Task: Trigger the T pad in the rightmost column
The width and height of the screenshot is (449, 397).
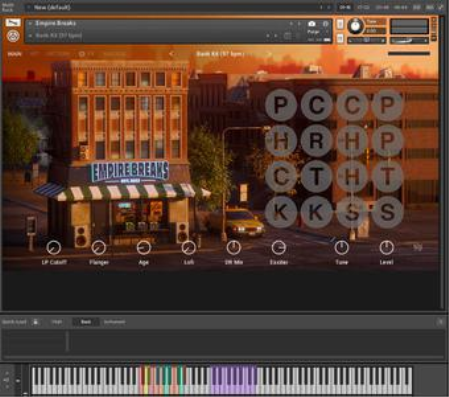Action: [x=387, y=176]
